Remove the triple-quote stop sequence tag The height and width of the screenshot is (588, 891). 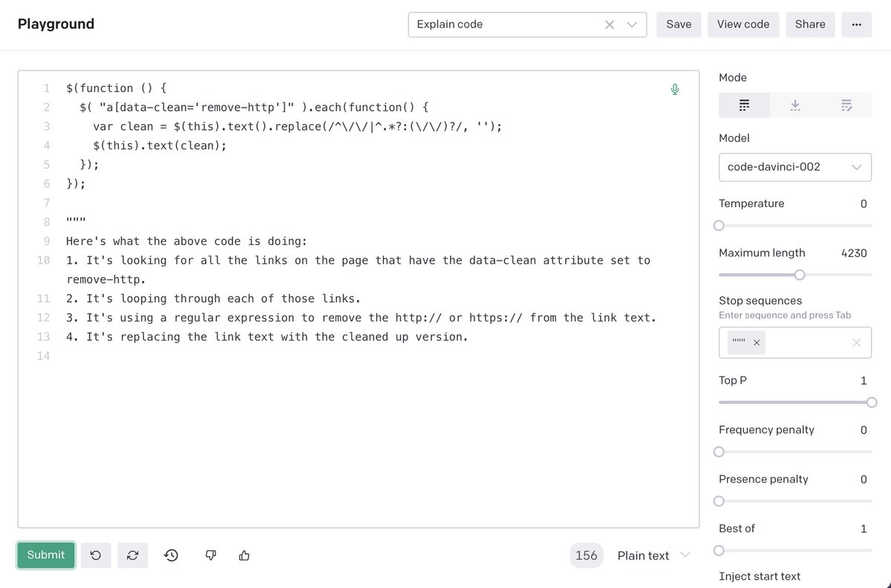tap(757, 342)
